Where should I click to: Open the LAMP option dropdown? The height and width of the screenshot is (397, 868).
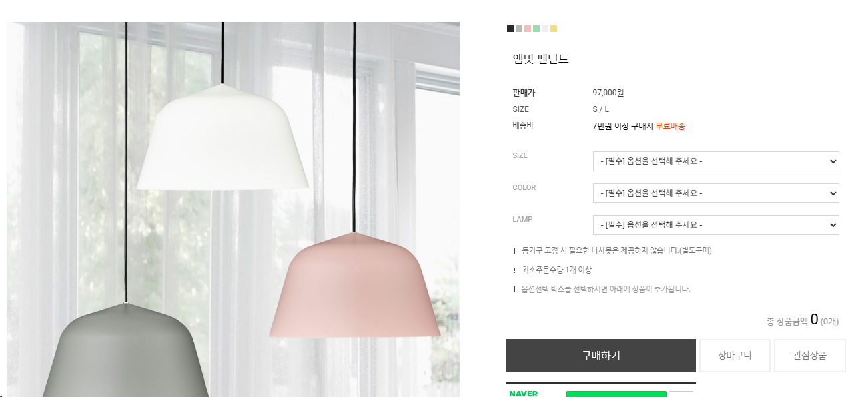715,225
